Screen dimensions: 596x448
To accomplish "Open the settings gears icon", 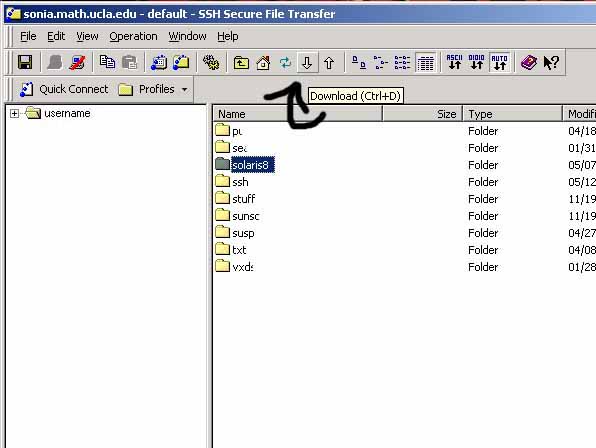I will pos(211,62).
